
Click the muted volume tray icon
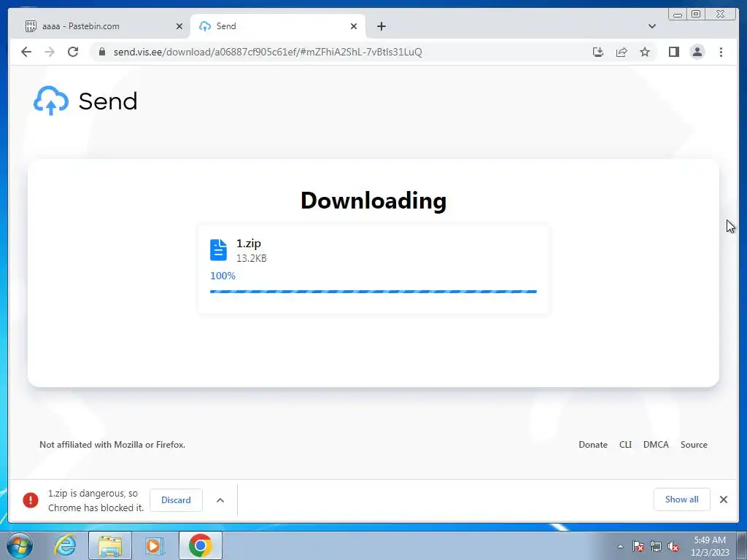coord(673,546)
